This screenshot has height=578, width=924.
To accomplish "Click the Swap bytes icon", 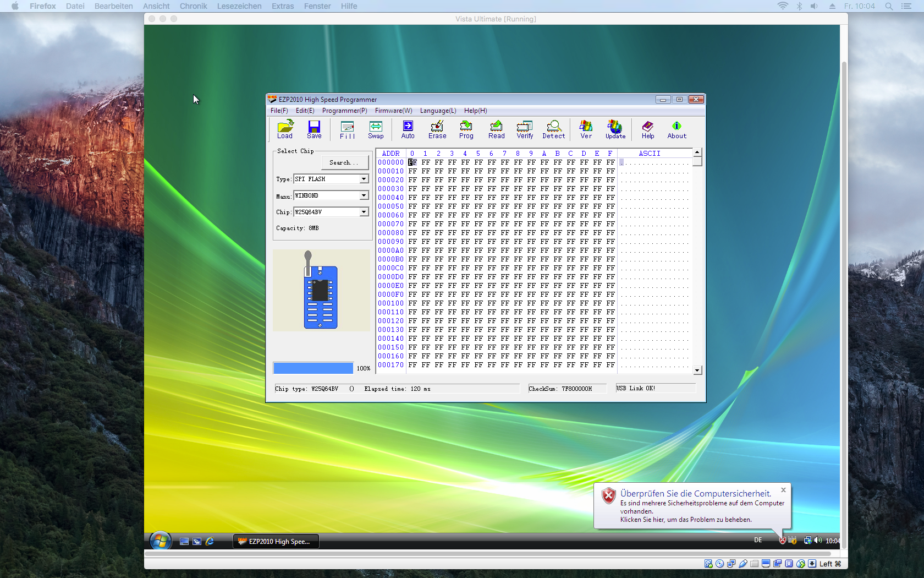I will (376, 129).
